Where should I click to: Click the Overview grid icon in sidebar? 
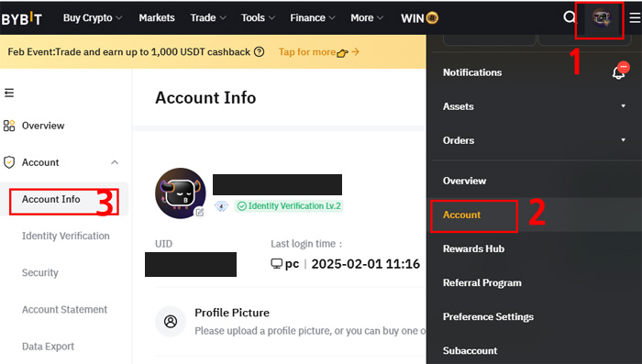click(9, 126)
